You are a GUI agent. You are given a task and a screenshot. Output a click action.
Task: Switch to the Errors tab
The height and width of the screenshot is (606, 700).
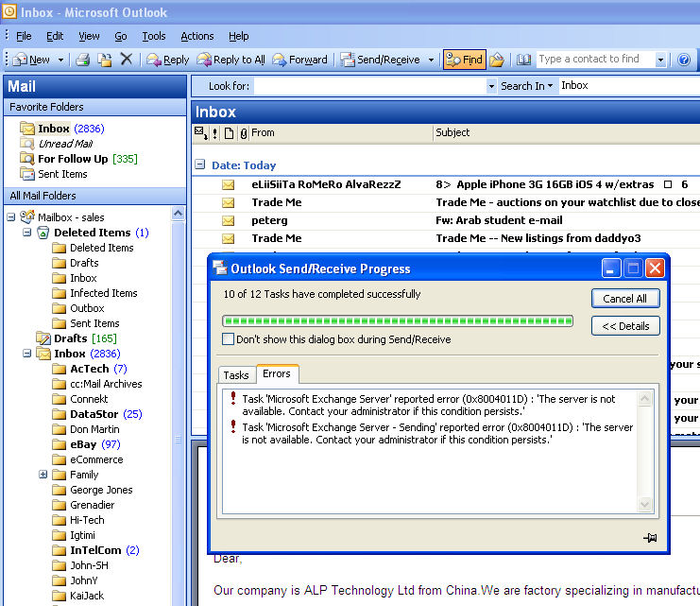277,373
